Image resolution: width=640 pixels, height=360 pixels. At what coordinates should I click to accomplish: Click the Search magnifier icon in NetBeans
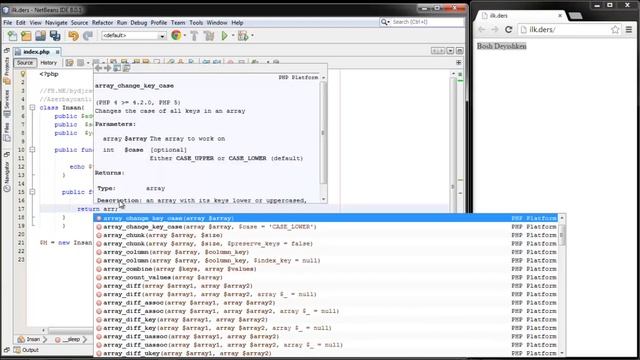384,22
